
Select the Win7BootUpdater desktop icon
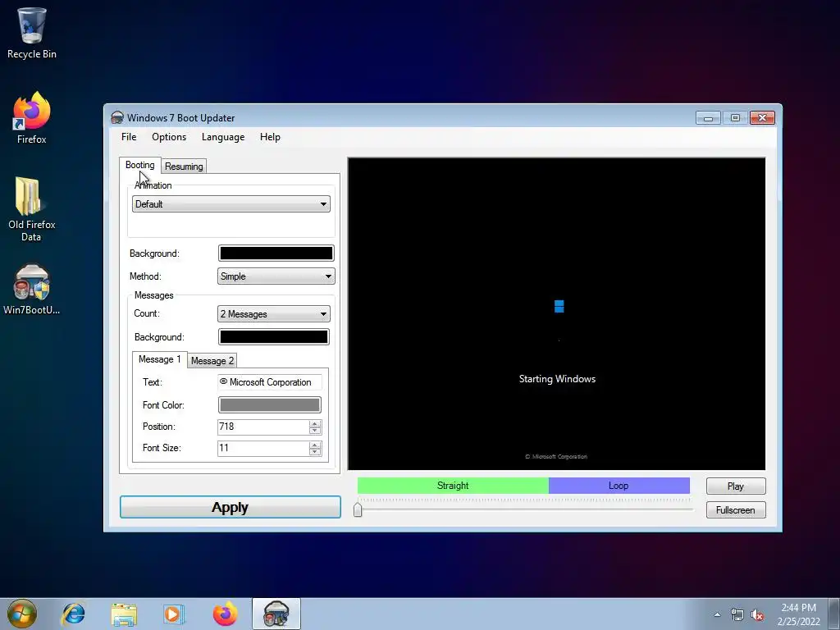32,290
